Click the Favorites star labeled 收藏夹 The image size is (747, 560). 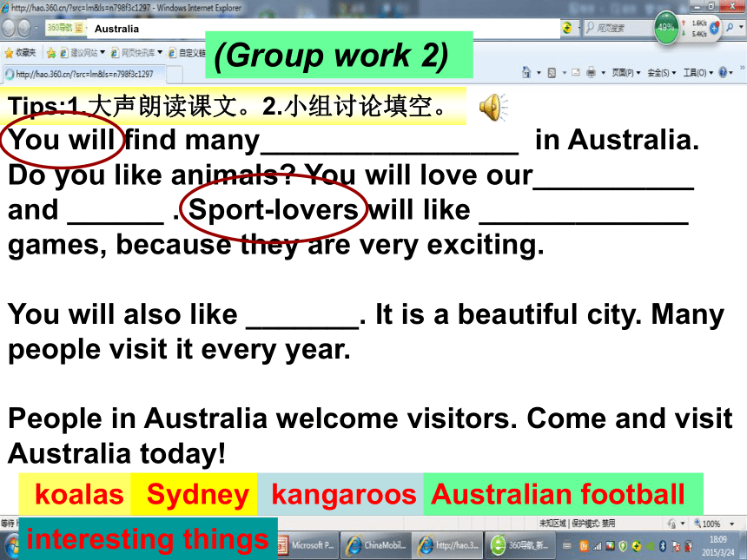[x=21, y=52]
